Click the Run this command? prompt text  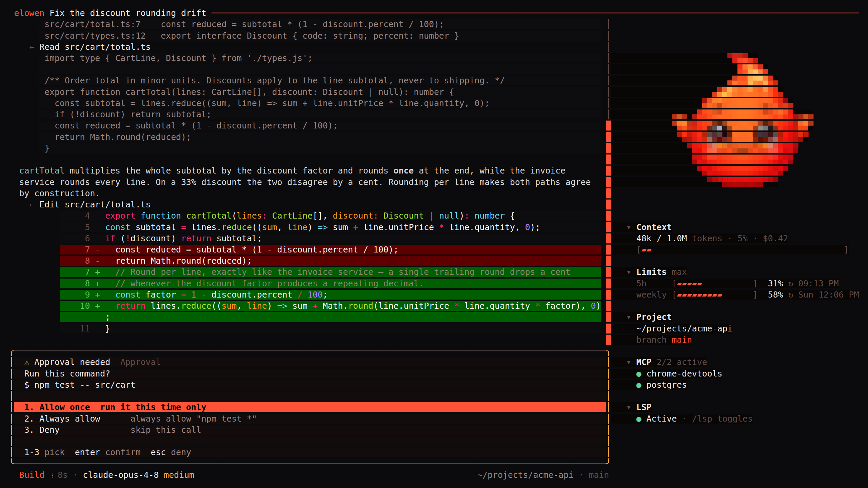pos(67,374)
